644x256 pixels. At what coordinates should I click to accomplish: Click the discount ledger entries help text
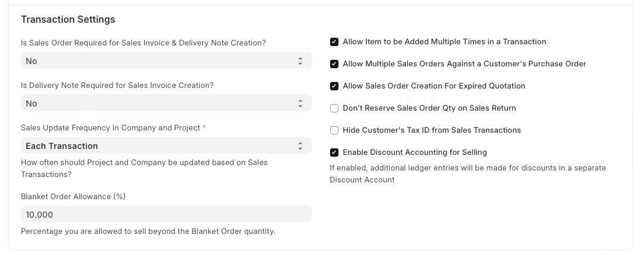point(468,173)
